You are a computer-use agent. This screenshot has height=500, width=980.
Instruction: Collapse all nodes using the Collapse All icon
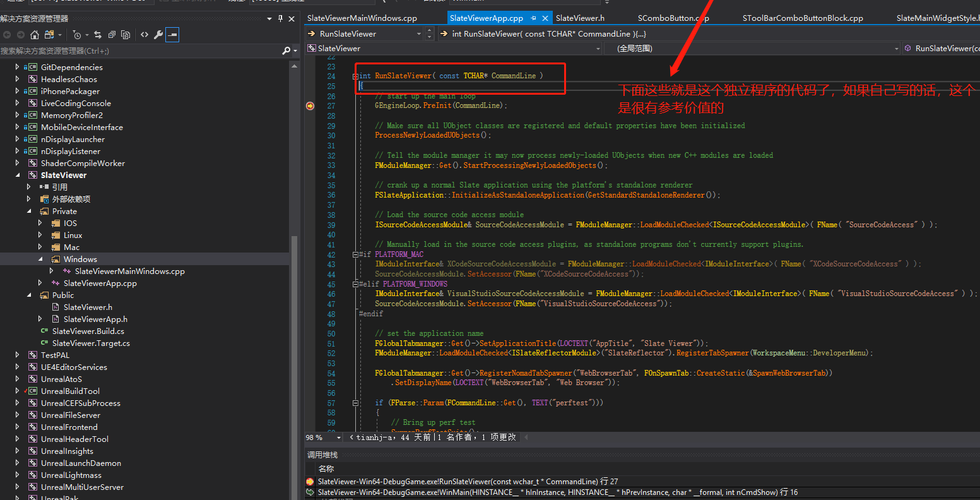point(112,35)
